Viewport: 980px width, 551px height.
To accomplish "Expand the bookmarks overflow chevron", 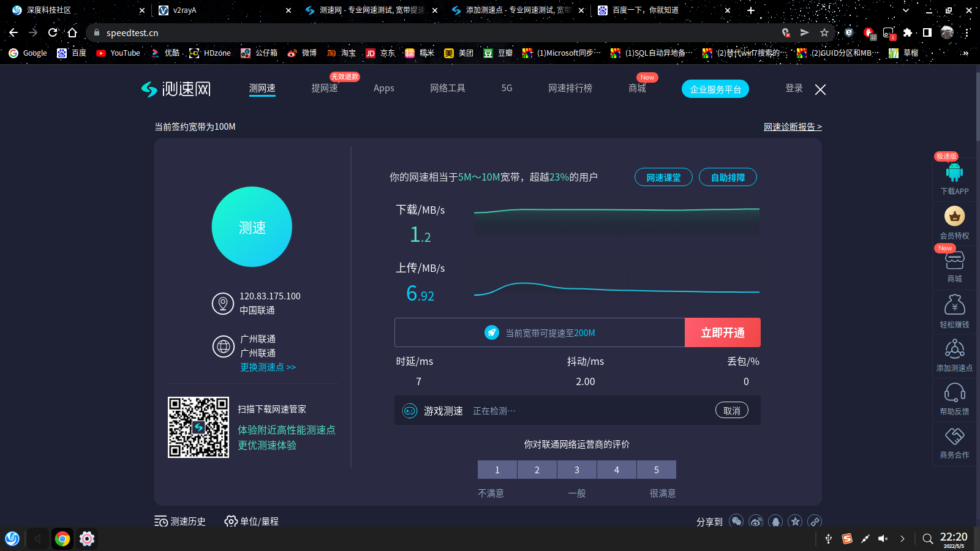I will [x=967, y=53].
